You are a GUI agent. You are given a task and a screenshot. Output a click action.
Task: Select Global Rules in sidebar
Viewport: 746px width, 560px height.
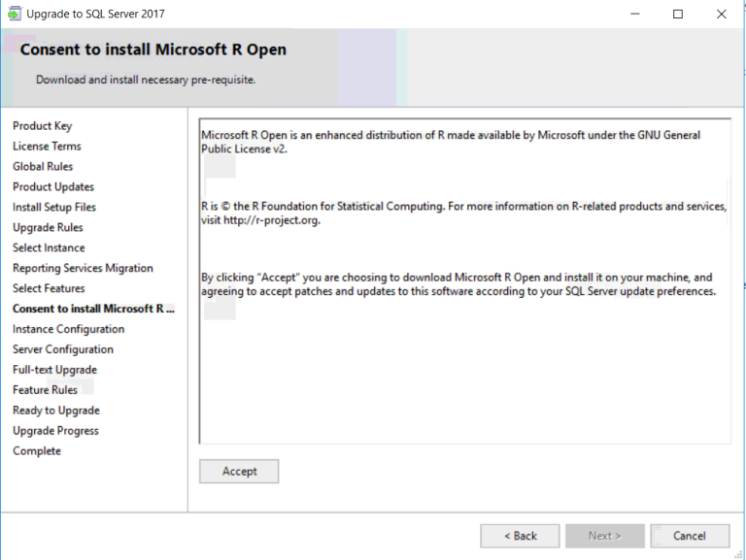[43, 167]
